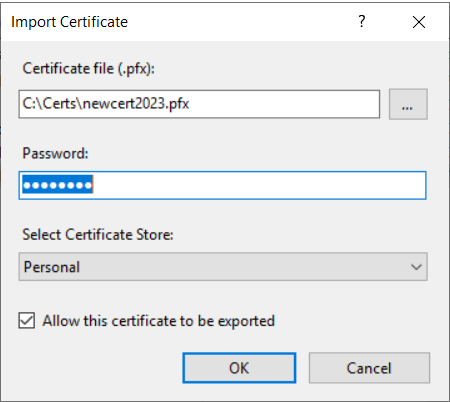Click empty area of the password box
Screen dimensions: 450x402
(x=260, y=185)
